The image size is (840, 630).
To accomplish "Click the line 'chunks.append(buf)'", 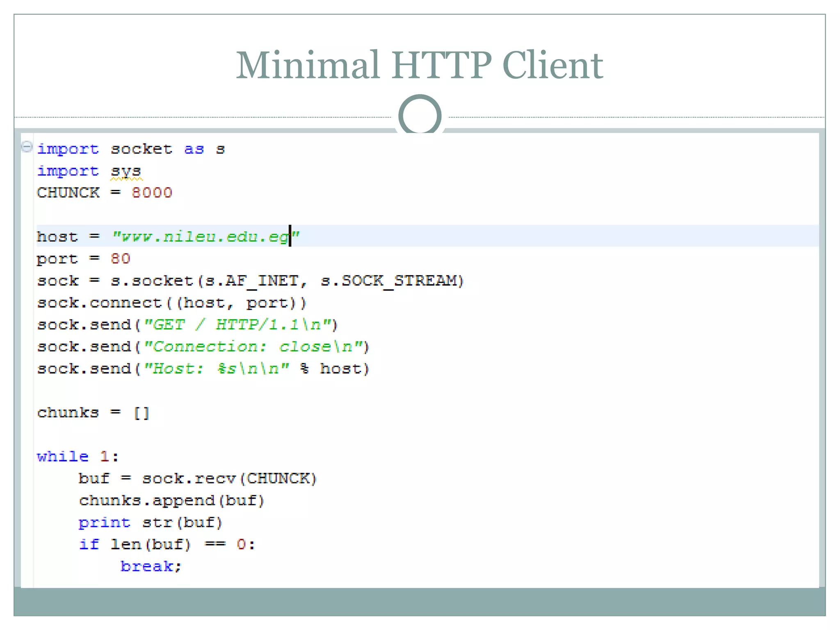I will tap(172, 501).
